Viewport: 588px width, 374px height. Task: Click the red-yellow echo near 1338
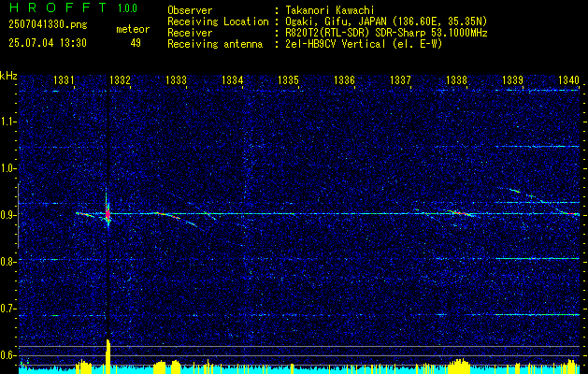point(458,213)
